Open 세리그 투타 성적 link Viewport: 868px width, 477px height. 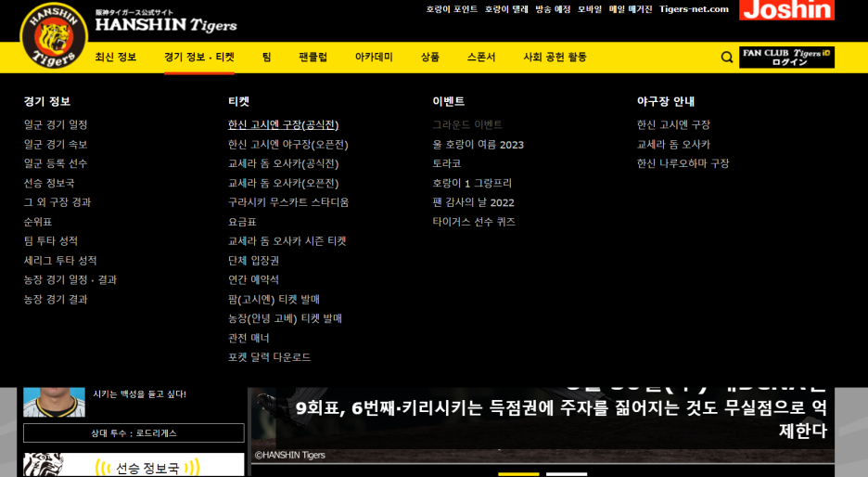[59, 261]
